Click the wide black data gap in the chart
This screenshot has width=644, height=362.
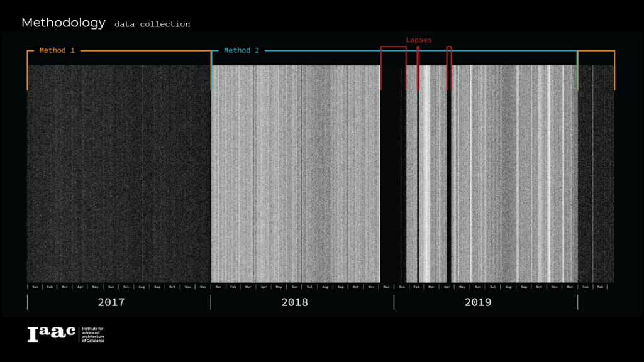[x=392, y=176]
